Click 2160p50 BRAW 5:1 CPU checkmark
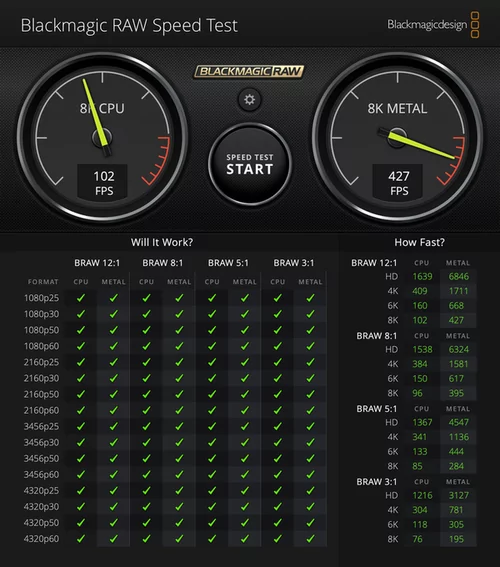 tap(212, 394)
